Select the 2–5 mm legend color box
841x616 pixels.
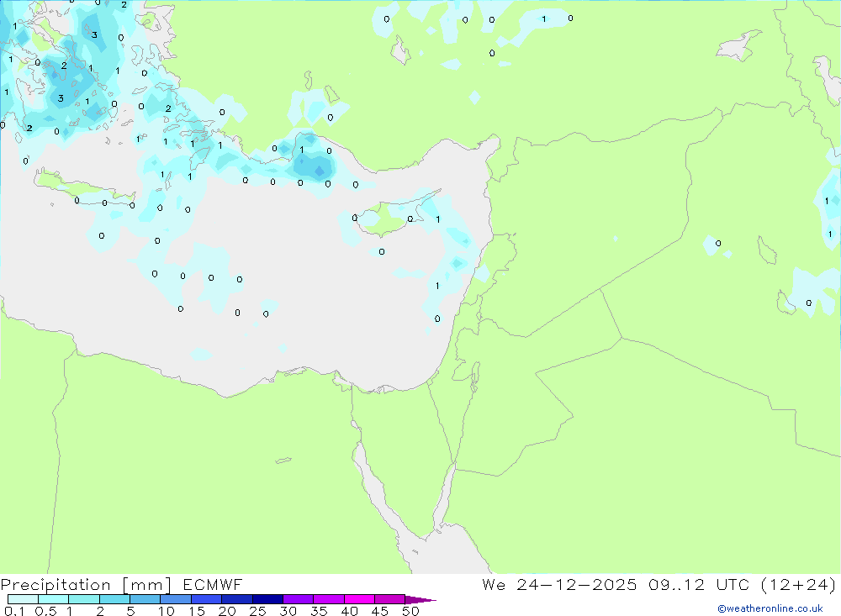[114, 599]
